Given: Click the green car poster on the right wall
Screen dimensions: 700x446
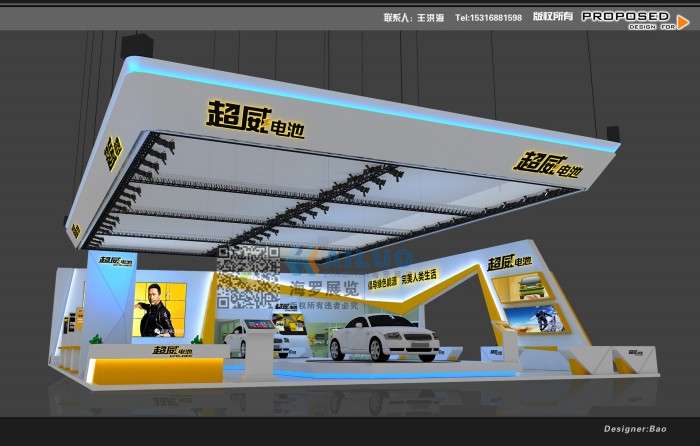Looking at the screenshot, I should 522,288.
